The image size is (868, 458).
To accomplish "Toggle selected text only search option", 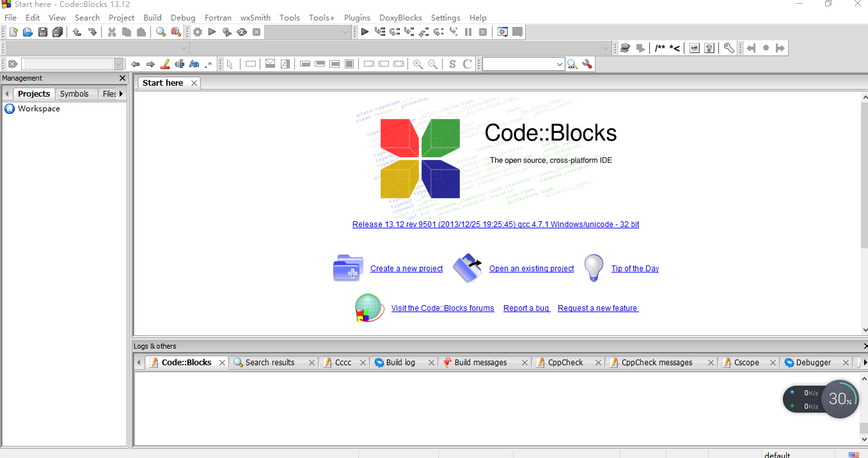I will (x=180, y=64).
